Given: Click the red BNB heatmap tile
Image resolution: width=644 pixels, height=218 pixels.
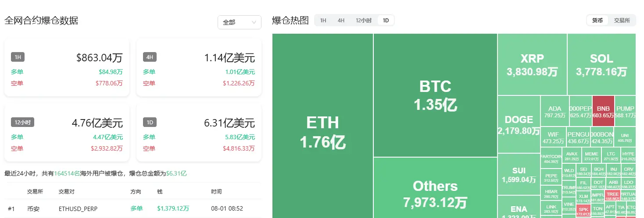Looking at the screenshot, I should click(603, 111).
